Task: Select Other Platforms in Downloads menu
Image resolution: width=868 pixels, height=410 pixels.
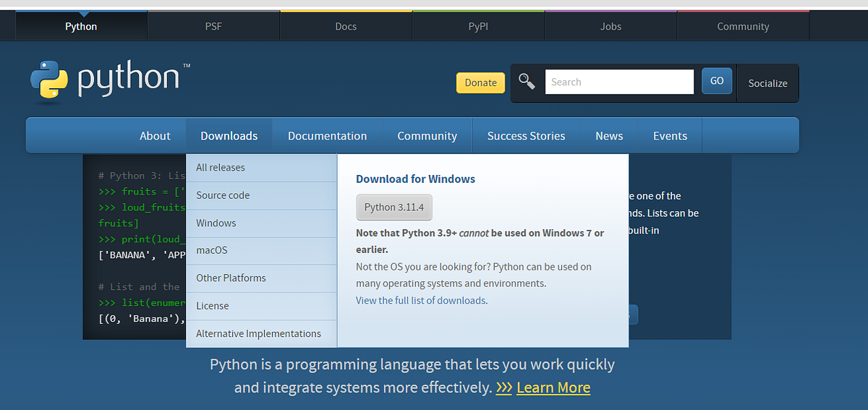Action: tap(261, 278)
